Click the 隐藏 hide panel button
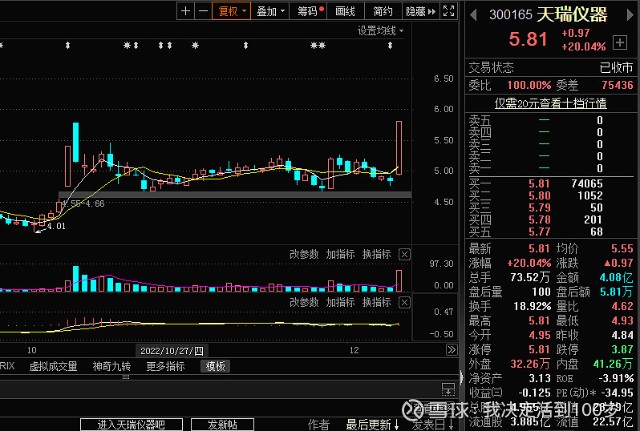This screenshot has width=640, height=431. [420, 11]
